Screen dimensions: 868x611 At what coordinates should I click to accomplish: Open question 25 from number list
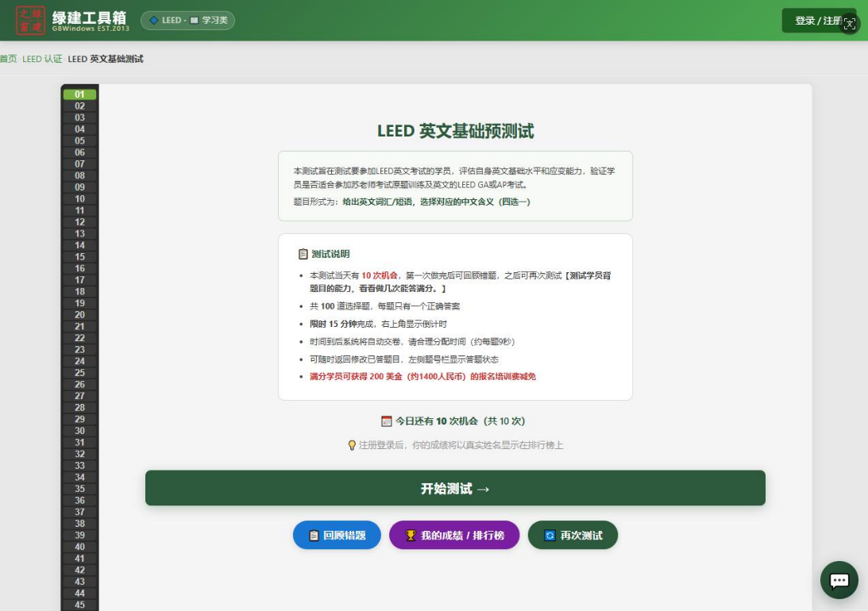(x=79, y=373)
